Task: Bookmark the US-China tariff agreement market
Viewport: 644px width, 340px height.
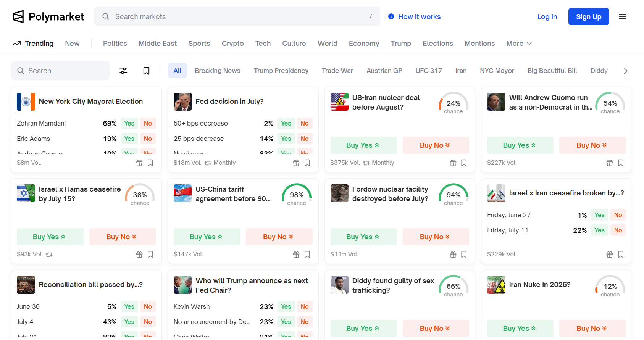Action: click(307, 255)
